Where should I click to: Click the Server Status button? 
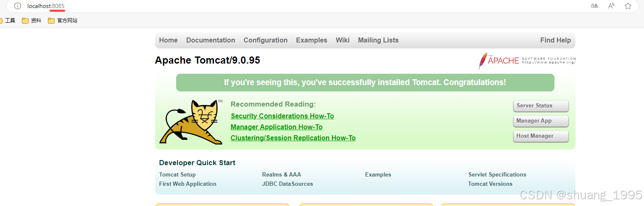point(541,106)
